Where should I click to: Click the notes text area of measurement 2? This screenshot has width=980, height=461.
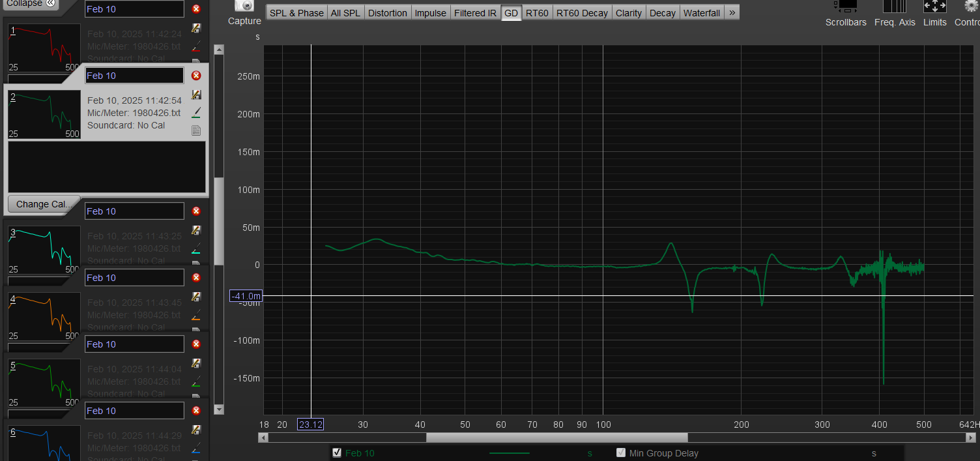pos(107,167)
